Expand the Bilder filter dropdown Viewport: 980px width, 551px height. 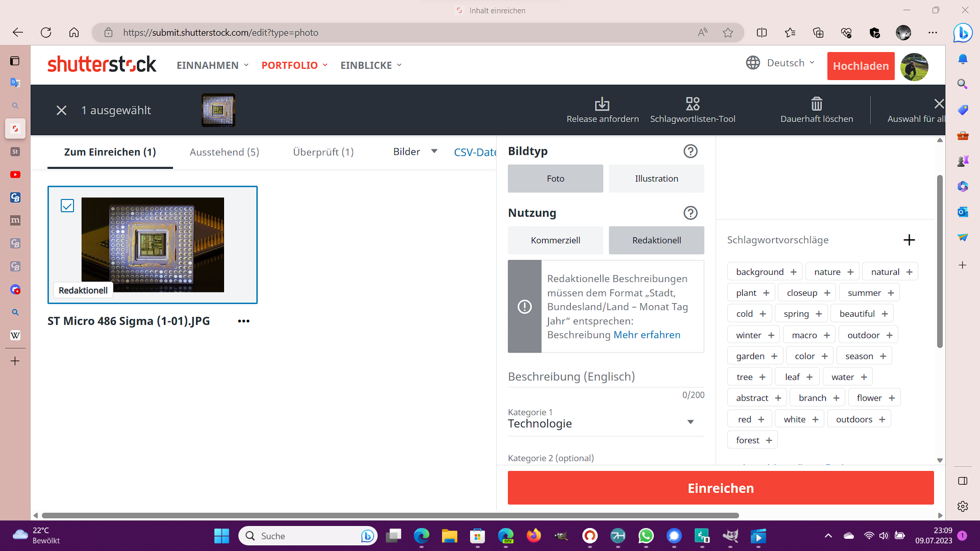click(x=415, y=152)
